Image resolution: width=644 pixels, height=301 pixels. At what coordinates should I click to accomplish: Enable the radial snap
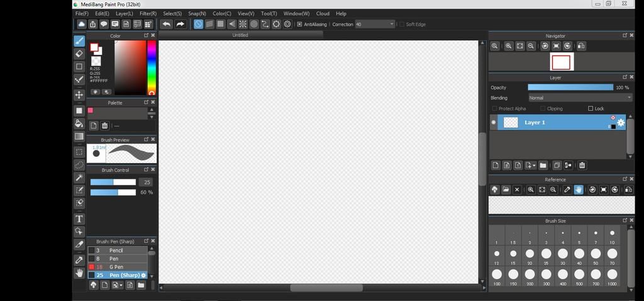point(243,25)
